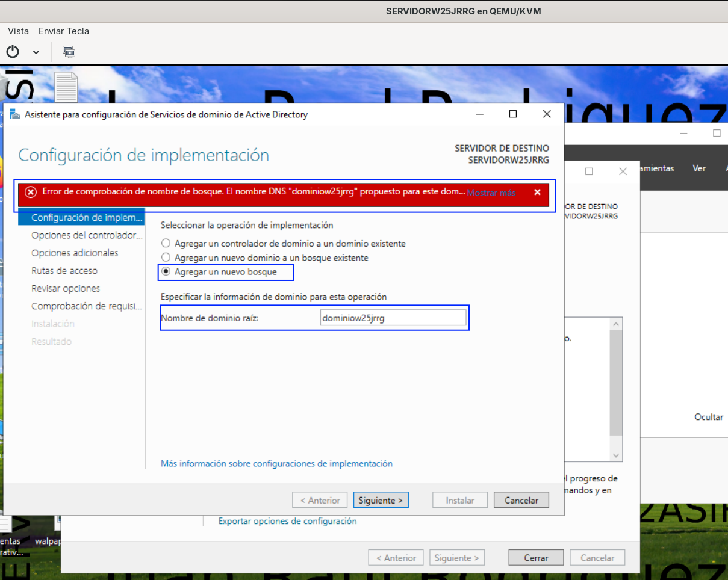The height and width of the screenshot is (580, 728).
Task: Open the text file icon on the desktop
Action: (x=66, y=88)
